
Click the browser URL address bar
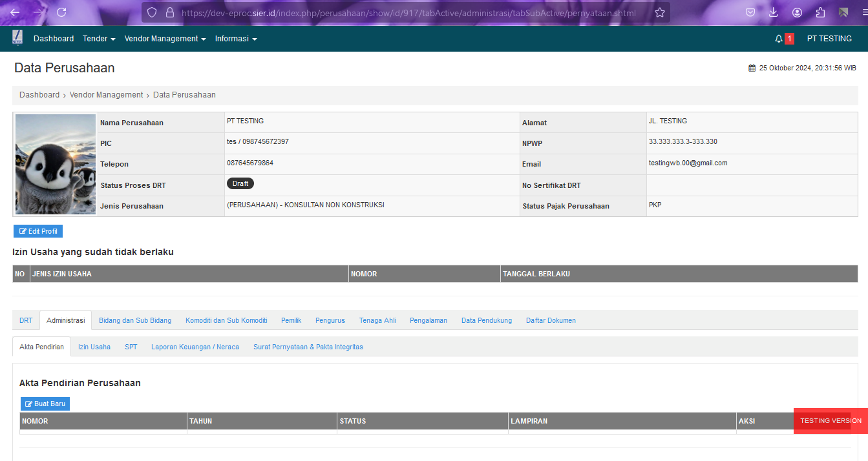coord(407,12)
